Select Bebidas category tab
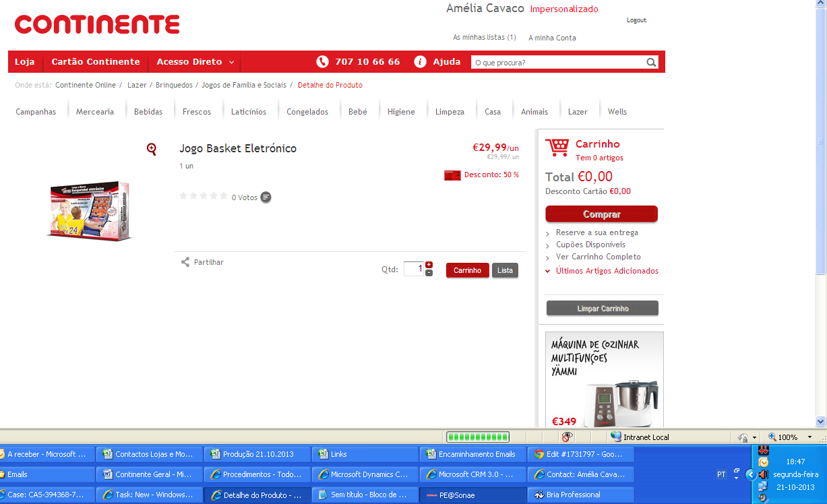The height and width of the screenshot is (504, 827). coord(148,112)
